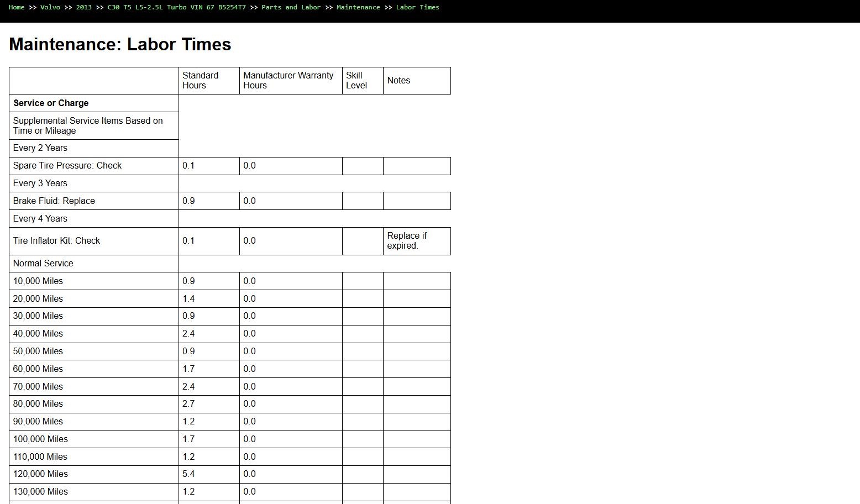Click standard hours value for Tire Inflator Kit

(209, 241)
